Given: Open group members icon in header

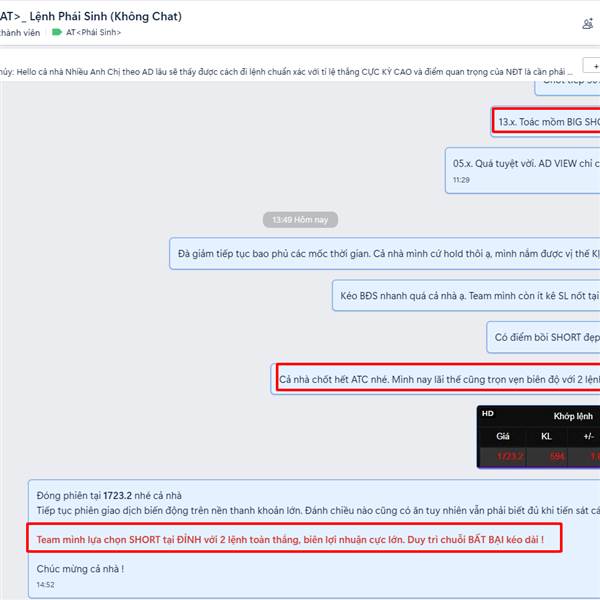Looking at the screenshot, I should coord(588,24).
